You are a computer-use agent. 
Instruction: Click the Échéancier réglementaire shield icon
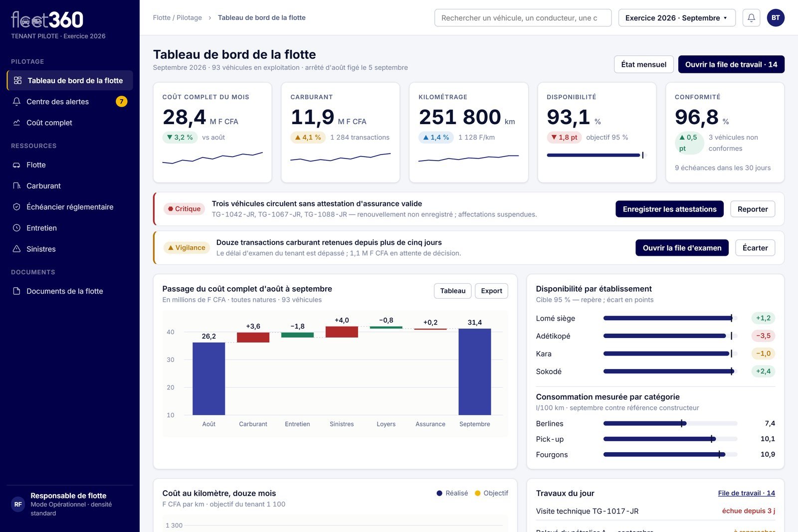16,207
